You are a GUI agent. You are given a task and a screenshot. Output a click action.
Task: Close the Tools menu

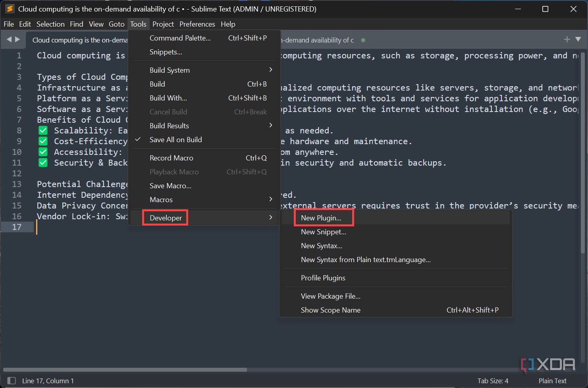[x=138, y=24]
